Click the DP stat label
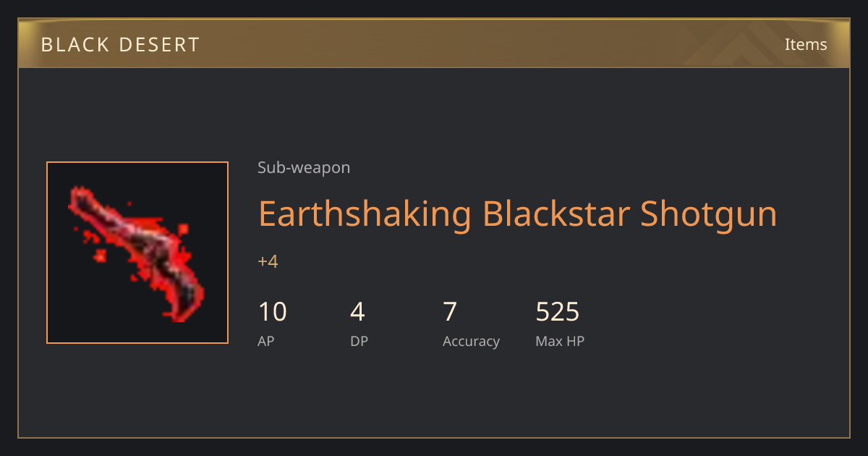The image size is (868, 456). [x=359, y=341]
